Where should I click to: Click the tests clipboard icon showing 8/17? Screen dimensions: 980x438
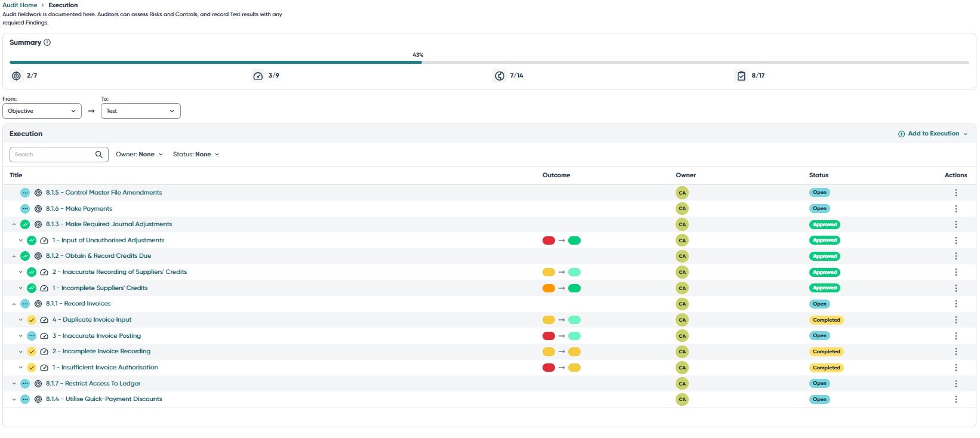[x=741, y=76]
